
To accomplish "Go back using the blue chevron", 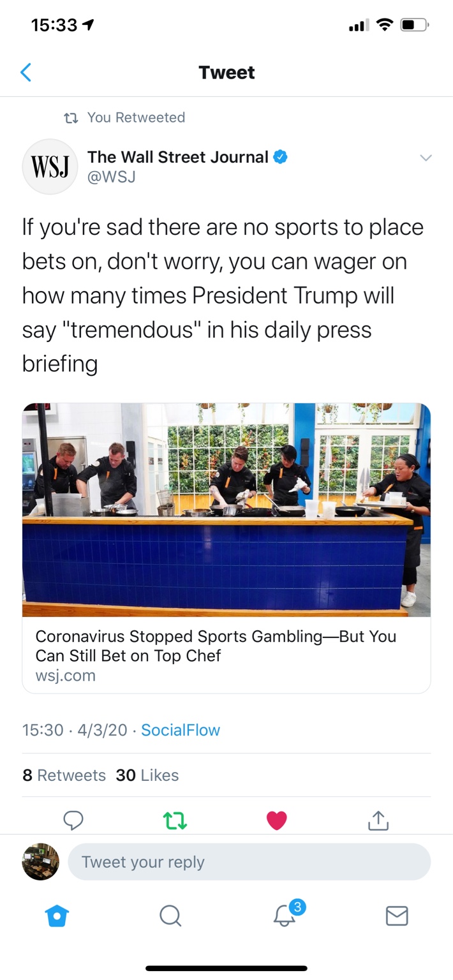I will pos(26,73).
